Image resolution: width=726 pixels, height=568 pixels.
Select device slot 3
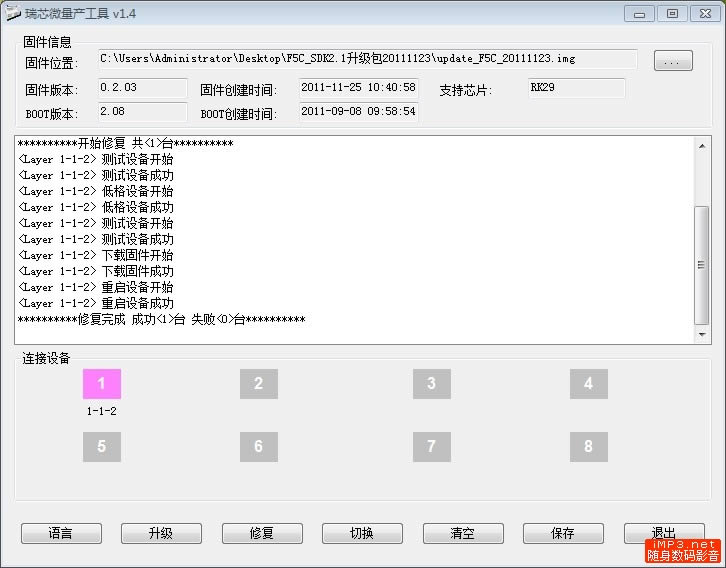(431, 384)
